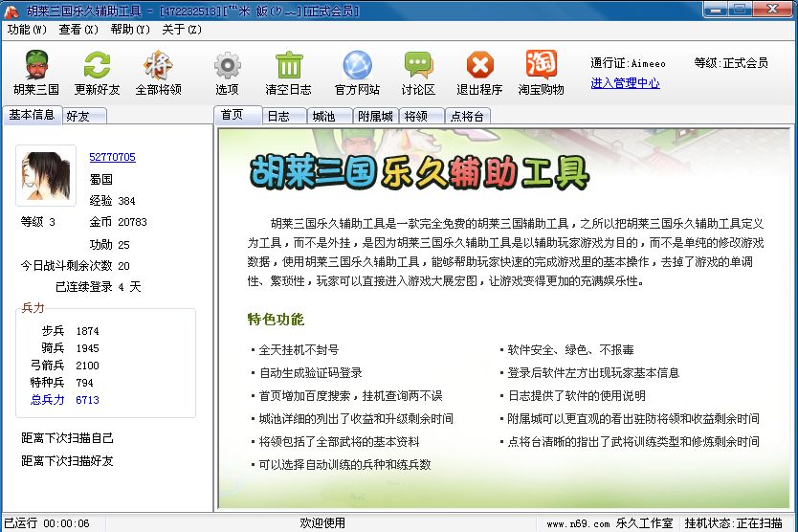Viewport: 798px width, 532px height.
Task: Select the 附属城 tab
Action: [376, 116]
